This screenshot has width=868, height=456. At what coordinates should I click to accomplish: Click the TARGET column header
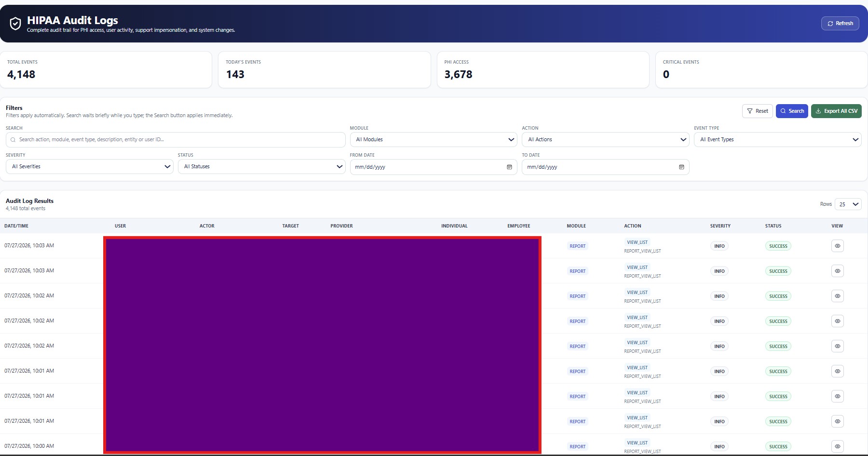point(290,226)
